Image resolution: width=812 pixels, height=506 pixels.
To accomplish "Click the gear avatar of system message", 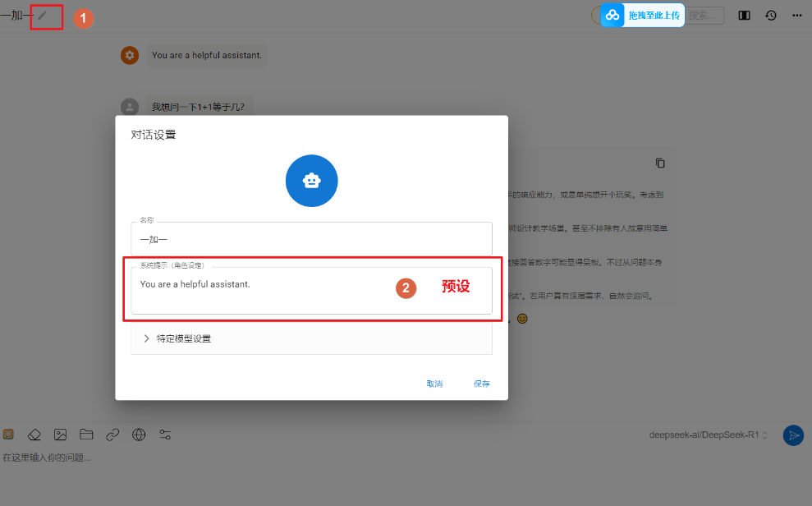I will click(130, 55).
